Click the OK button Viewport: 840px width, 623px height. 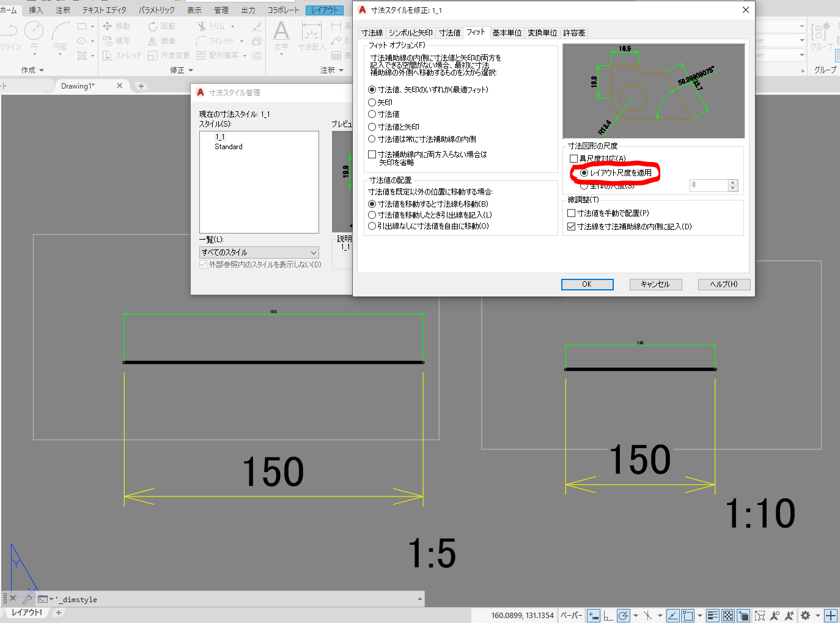coord(587,284)
